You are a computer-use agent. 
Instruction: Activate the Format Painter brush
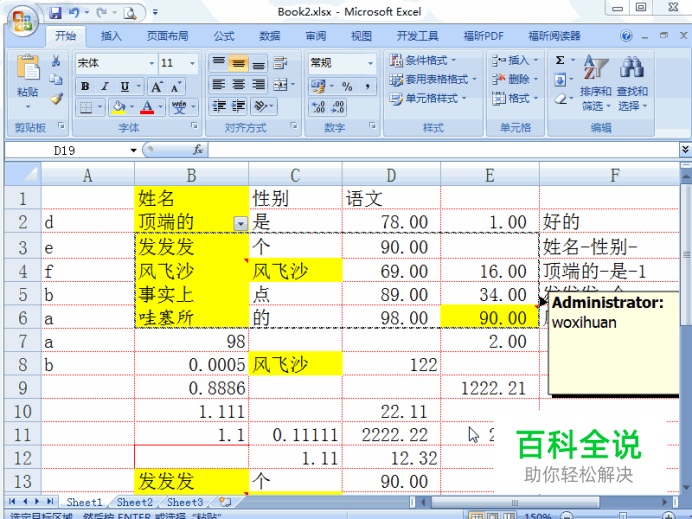tap(56, 98)
